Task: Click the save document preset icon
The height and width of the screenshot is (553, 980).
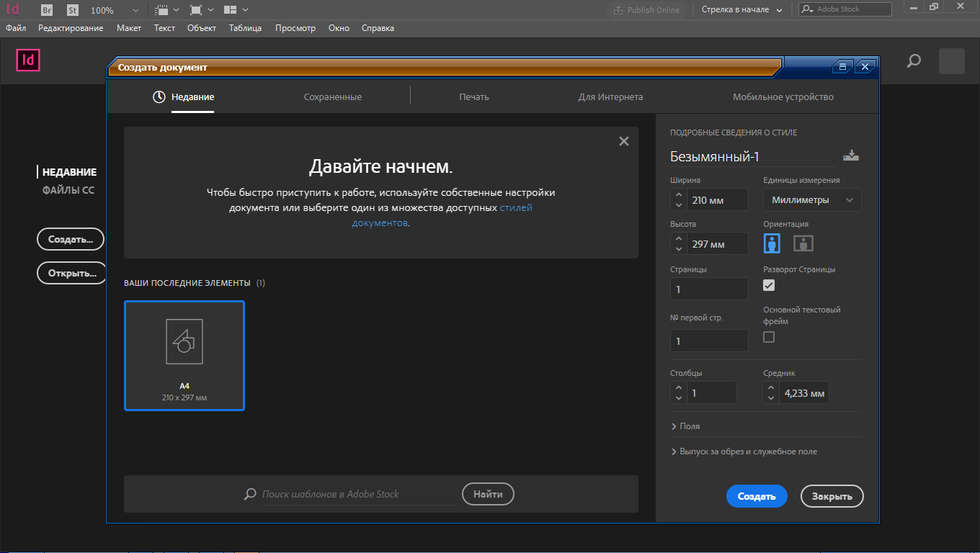Action: click(851, 156)
